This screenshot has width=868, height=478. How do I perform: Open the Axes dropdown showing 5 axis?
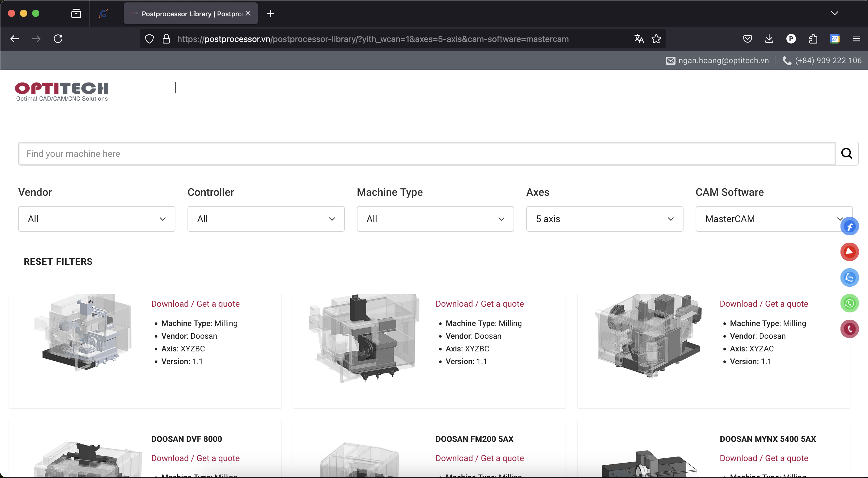605,219
